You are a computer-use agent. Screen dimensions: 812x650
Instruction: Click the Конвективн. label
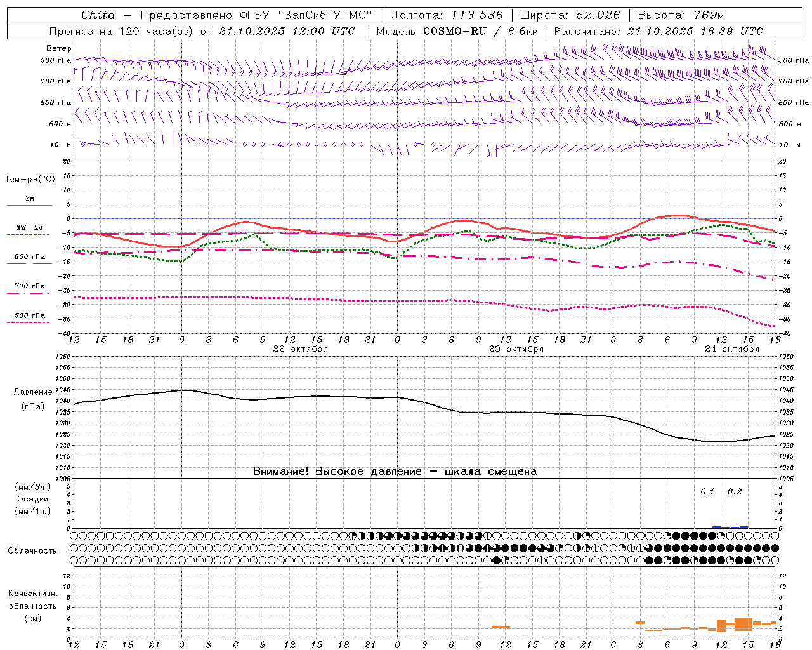click(33, 594)
